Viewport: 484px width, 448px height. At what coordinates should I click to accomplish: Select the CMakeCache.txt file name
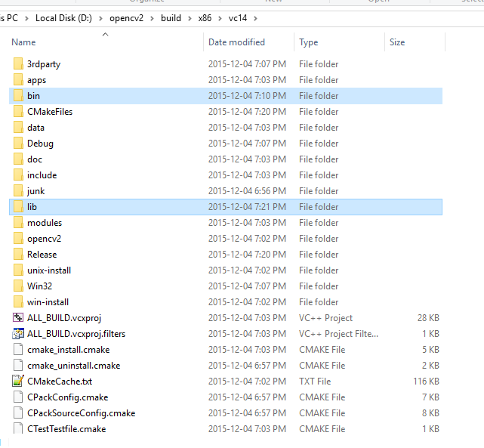(60, 382)
